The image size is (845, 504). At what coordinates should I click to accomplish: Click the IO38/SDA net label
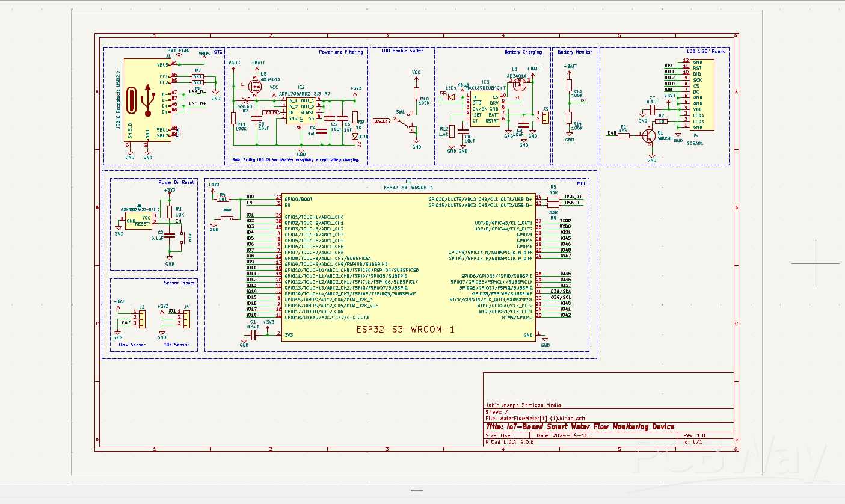pyautogui.click(x=561, y=292)
